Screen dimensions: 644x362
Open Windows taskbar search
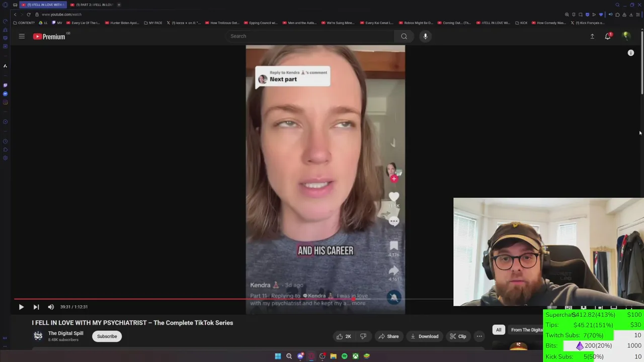coord(289,356)
